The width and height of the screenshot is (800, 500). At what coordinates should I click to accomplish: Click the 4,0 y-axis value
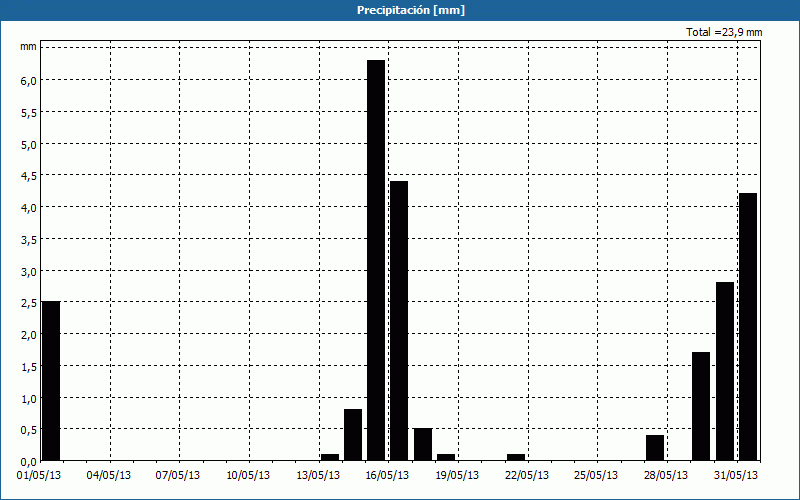[29, 208]
